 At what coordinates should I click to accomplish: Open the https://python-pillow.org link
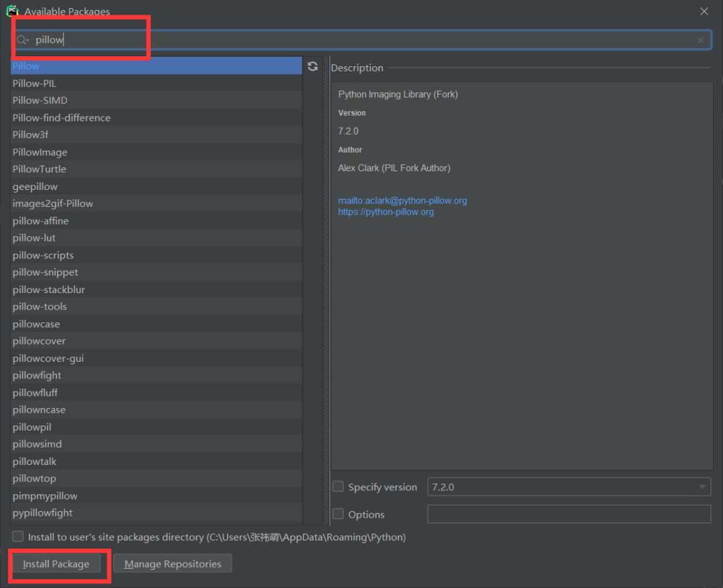coord(386,212)
